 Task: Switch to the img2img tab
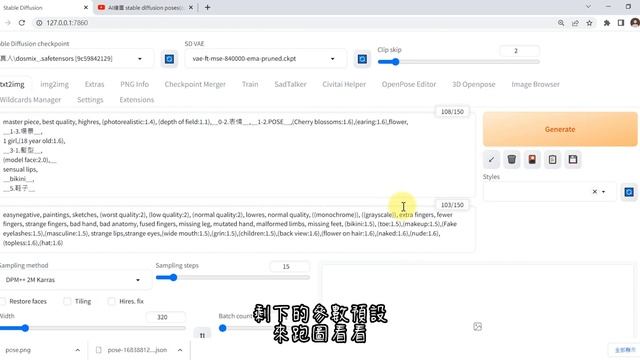click(x=54, y=84)
